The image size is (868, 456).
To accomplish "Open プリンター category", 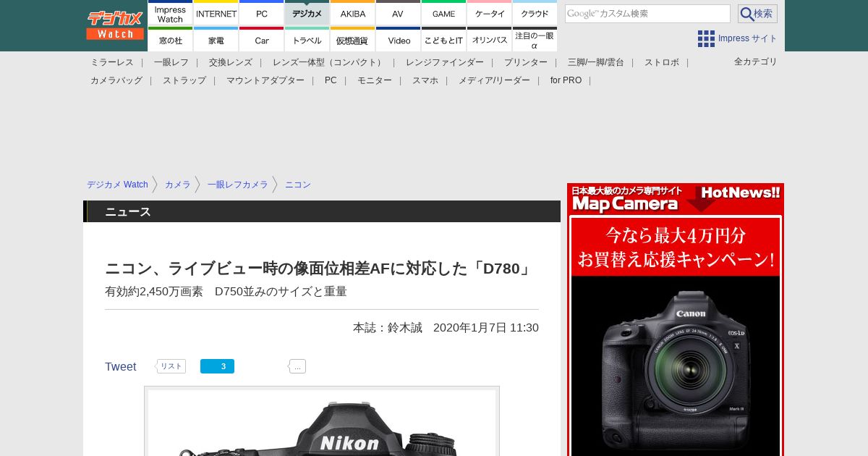I will click(526, 62).
